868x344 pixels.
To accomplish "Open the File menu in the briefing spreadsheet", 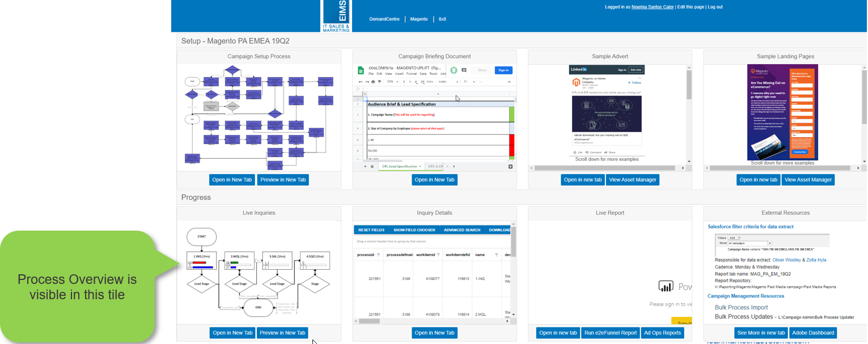I will (x=371, y=74).
